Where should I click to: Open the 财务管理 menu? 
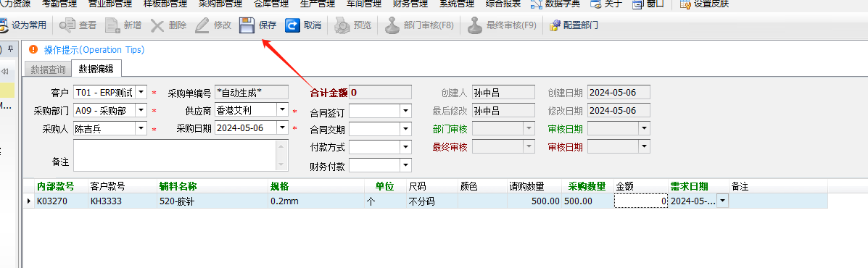[410, 4]
